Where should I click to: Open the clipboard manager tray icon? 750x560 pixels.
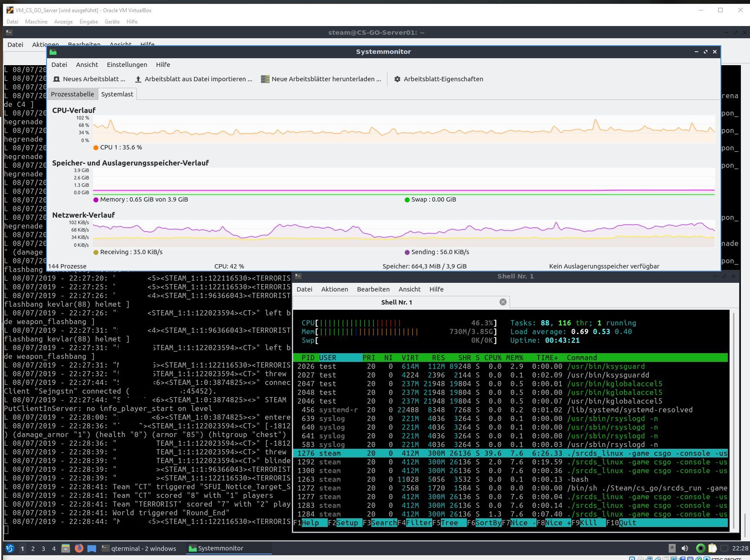click(712, 548)
